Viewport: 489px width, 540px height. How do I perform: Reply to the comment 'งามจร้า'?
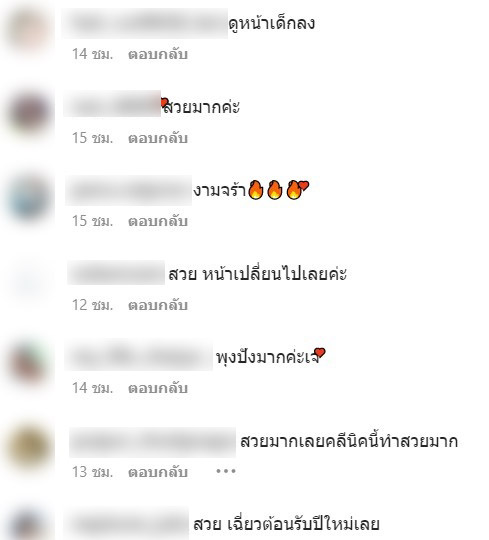pyautogui.click(x=158, y=221)
